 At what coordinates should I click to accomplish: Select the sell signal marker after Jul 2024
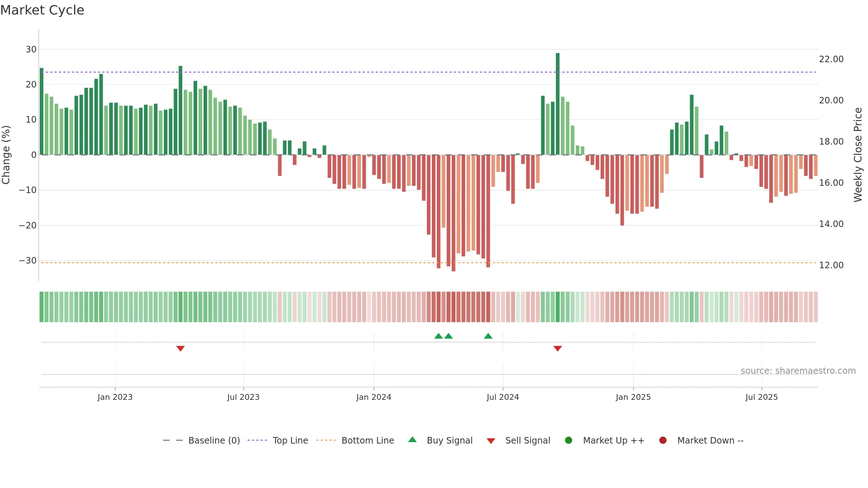click(x=558, y=348)
